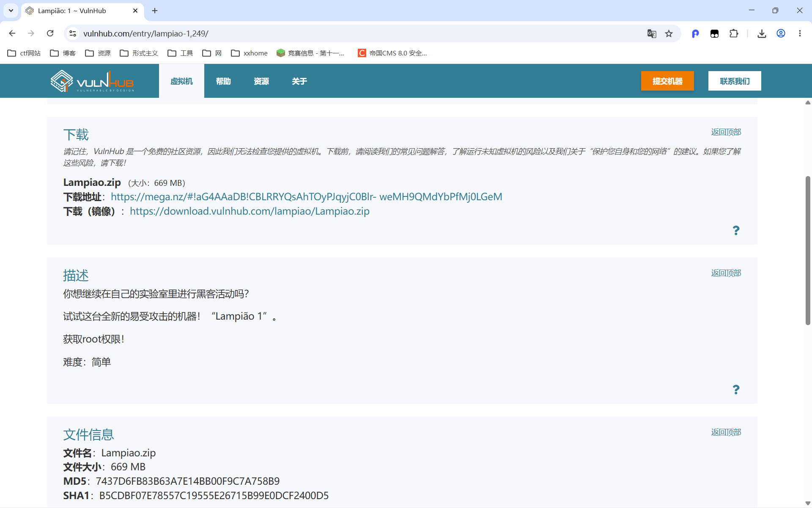Open the 形式主义 bookmark folder
Screen dimensions: 812x508
139,53
